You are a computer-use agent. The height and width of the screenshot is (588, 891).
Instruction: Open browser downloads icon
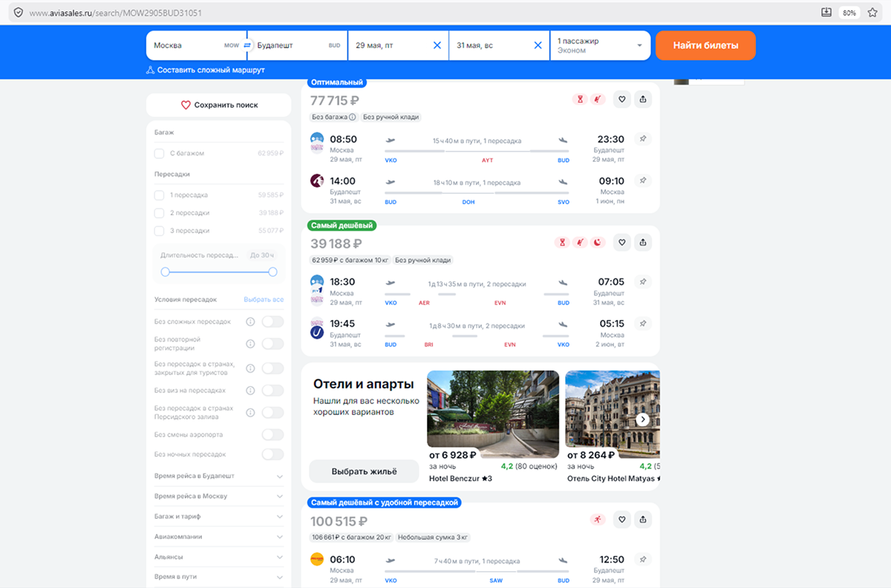coord(826,13)
